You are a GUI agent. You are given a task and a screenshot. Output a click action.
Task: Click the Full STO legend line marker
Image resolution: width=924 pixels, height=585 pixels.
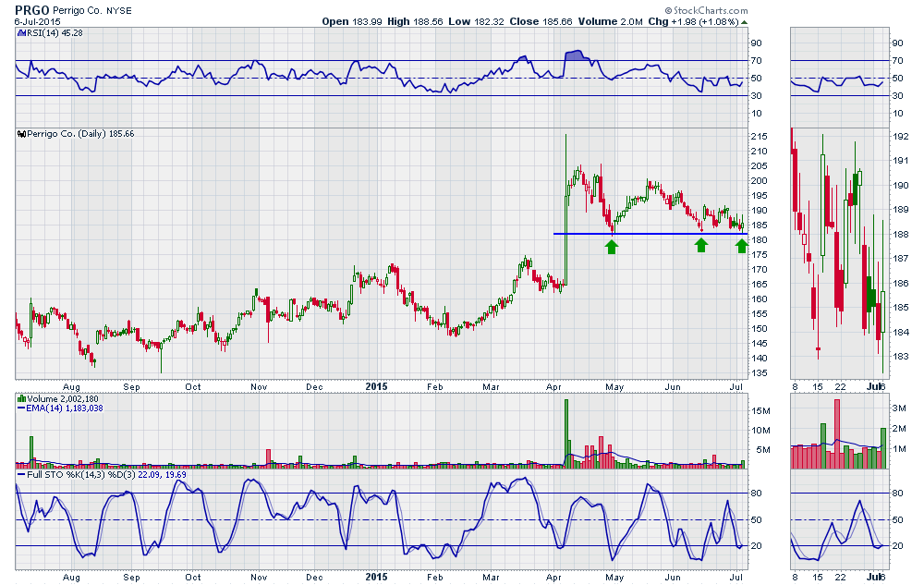click(20, 474)
